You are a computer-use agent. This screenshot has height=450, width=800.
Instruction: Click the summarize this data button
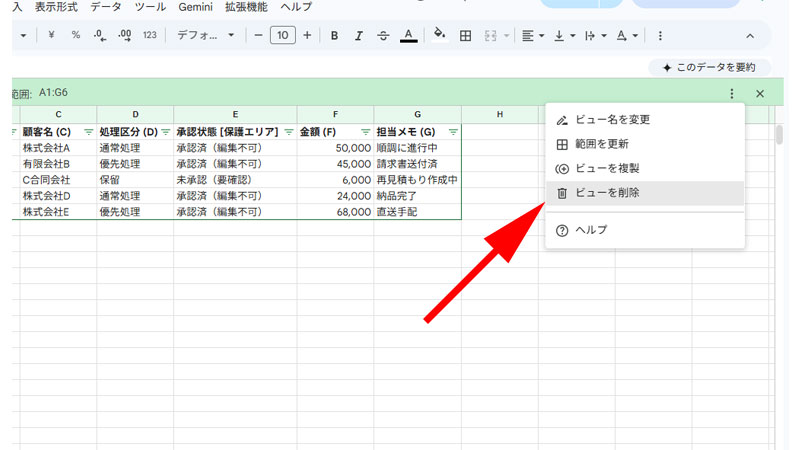click(709, 67)
